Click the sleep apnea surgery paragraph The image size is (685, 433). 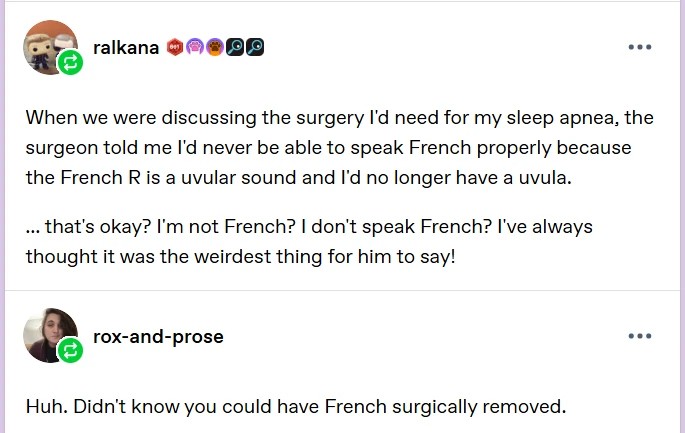pos(340,148)
